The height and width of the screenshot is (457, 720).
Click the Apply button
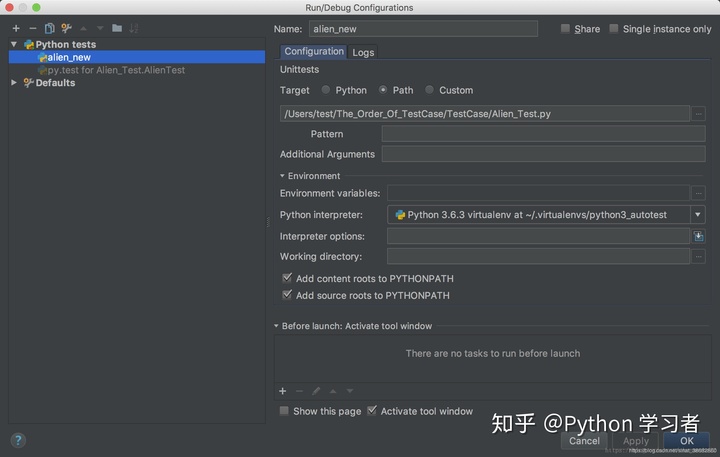(636, 441)
